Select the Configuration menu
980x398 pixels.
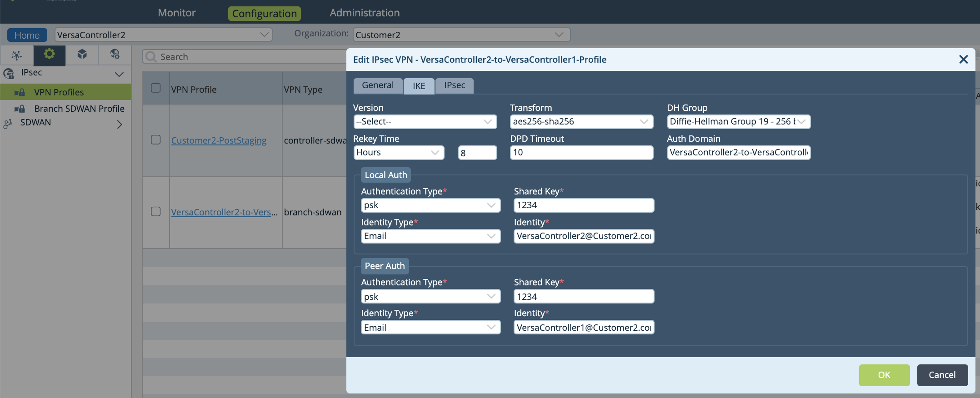[265, 14]
